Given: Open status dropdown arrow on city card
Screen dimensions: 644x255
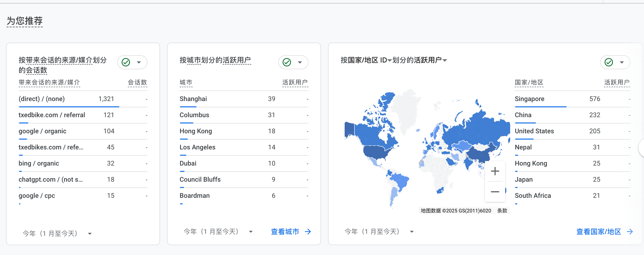Looking at the screenshot, I should [x=300, y=62].
